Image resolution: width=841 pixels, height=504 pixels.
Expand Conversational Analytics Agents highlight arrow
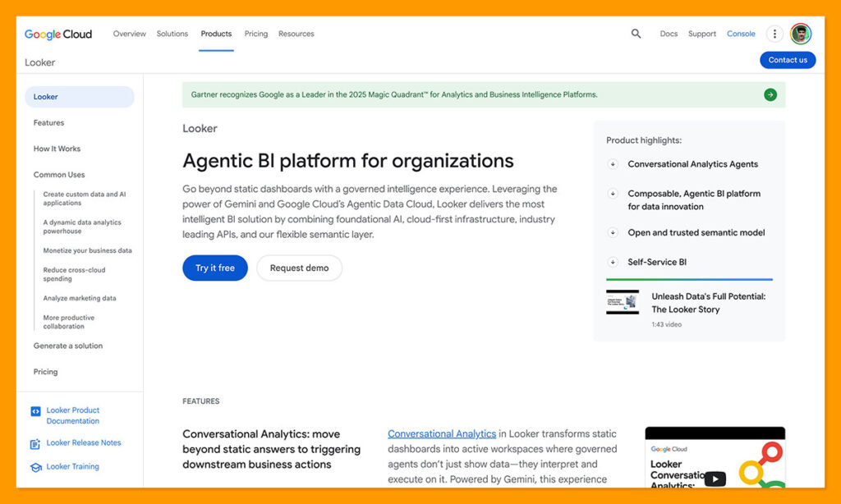coord(613,164)
